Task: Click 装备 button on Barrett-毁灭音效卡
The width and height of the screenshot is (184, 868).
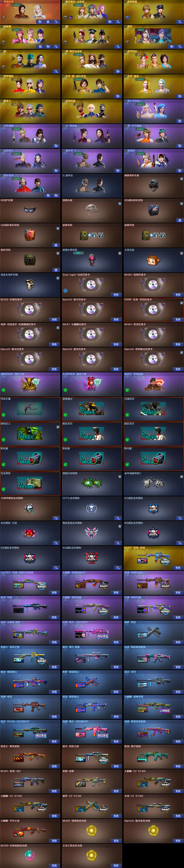Action: (x=116, y=319)
